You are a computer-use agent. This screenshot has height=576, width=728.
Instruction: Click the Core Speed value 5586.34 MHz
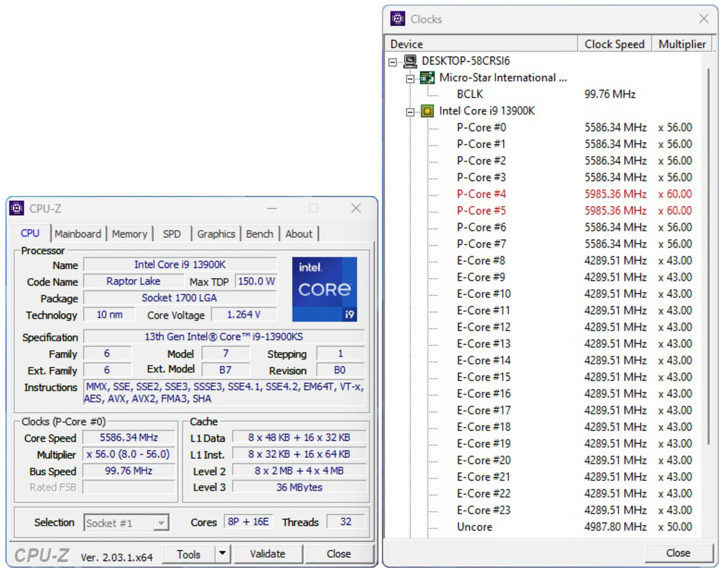pos(129,438)
